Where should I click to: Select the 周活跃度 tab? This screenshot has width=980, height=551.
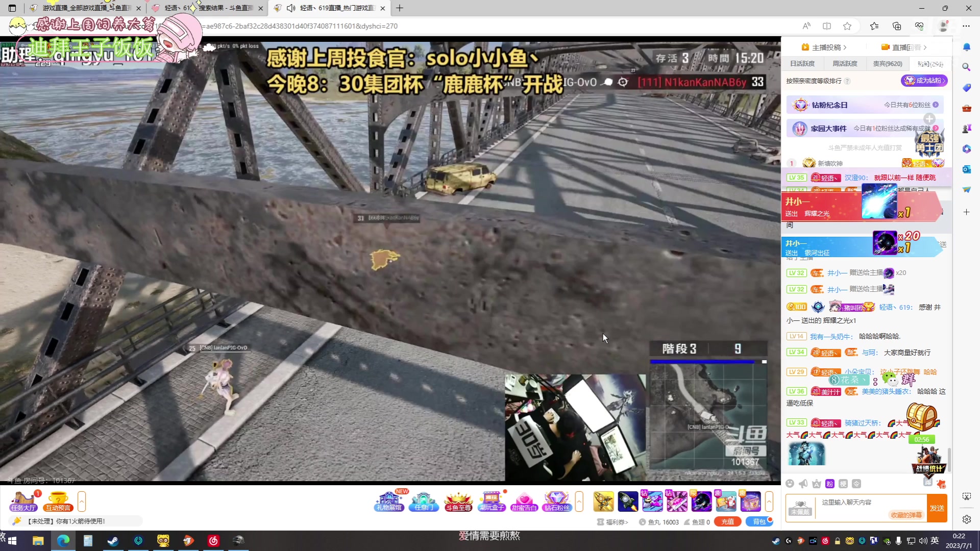844,63
